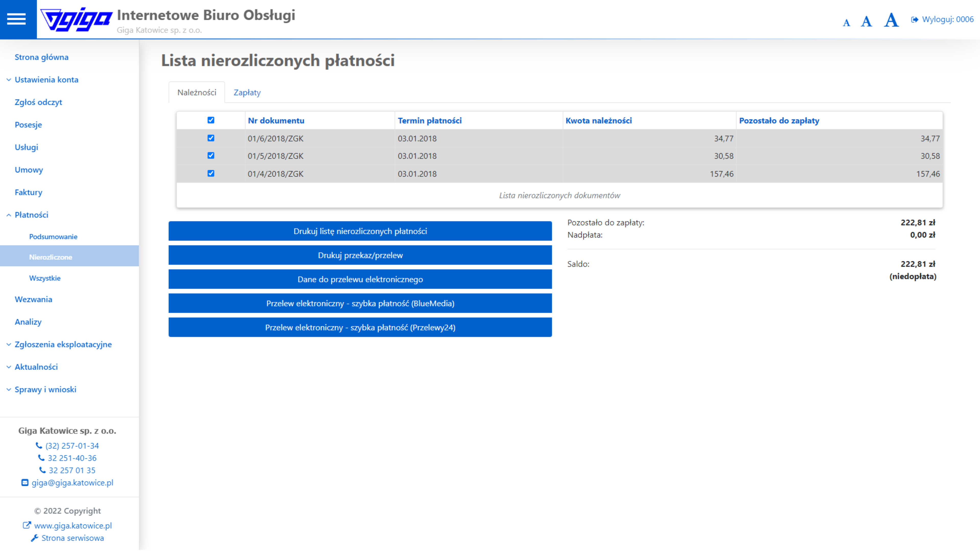980x551 pixels.
Task: Click phone number (32) 257-01-34
Action: point(72,446)
